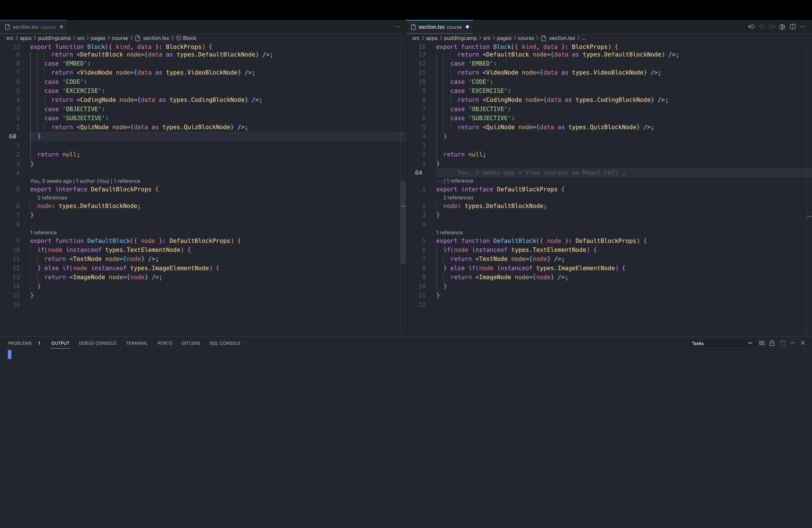Activate right section.tsx editor tab

[439, 27]
